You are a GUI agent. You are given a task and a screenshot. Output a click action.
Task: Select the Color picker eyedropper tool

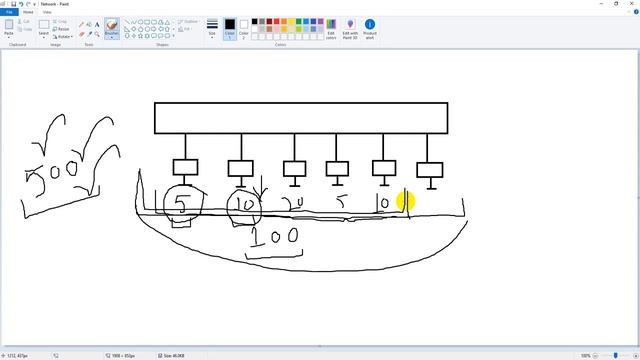click(x=89, y=34)
